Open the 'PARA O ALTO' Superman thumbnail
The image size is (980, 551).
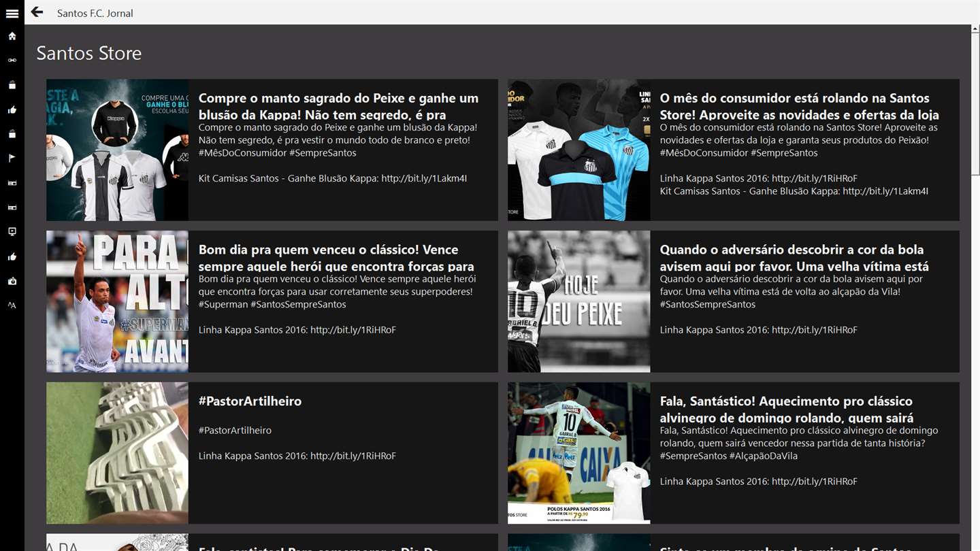(117, 301)
